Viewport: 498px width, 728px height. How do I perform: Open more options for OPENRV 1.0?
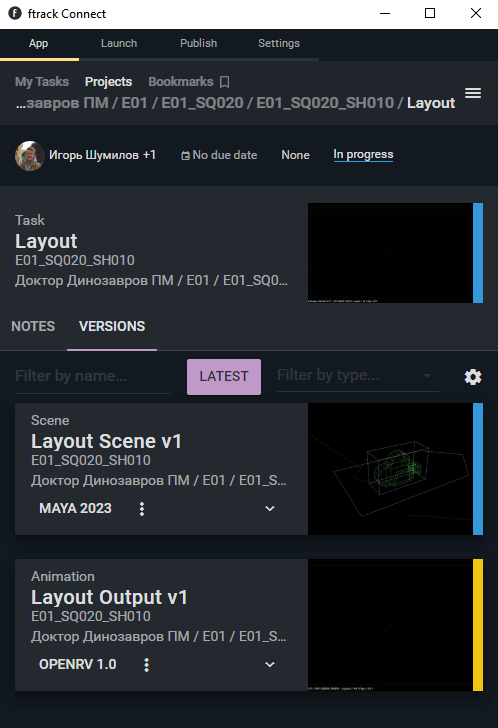point(146,665)
